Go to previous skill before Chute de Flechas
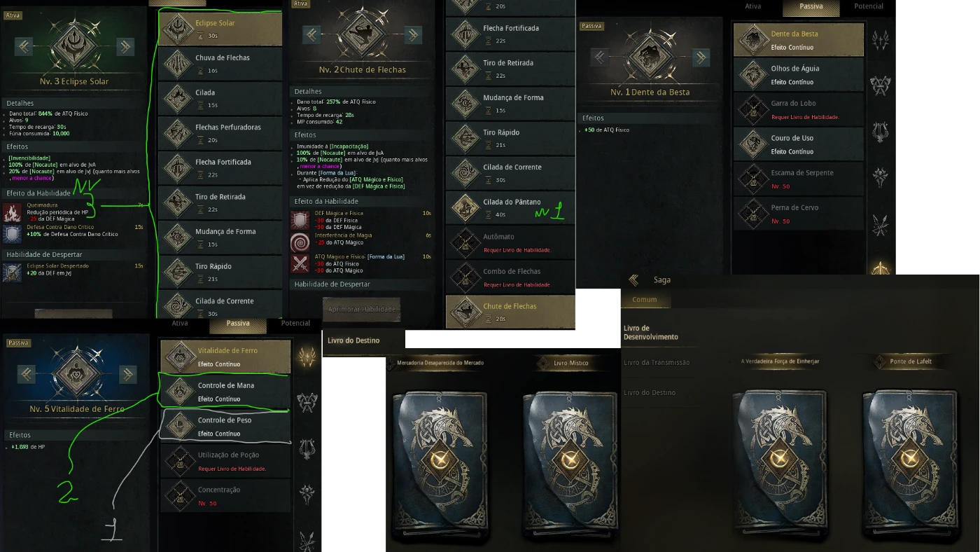This screenshot has height=552, width=980. 311,34
